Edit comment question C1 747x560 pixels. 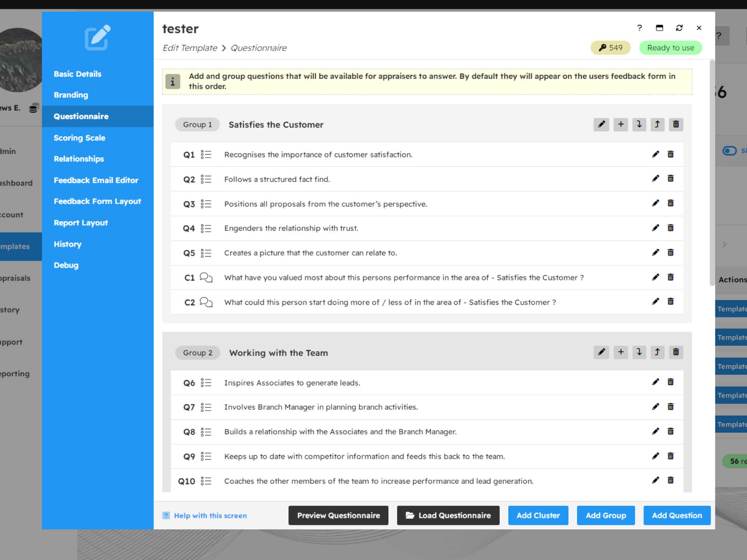[655, 277]
